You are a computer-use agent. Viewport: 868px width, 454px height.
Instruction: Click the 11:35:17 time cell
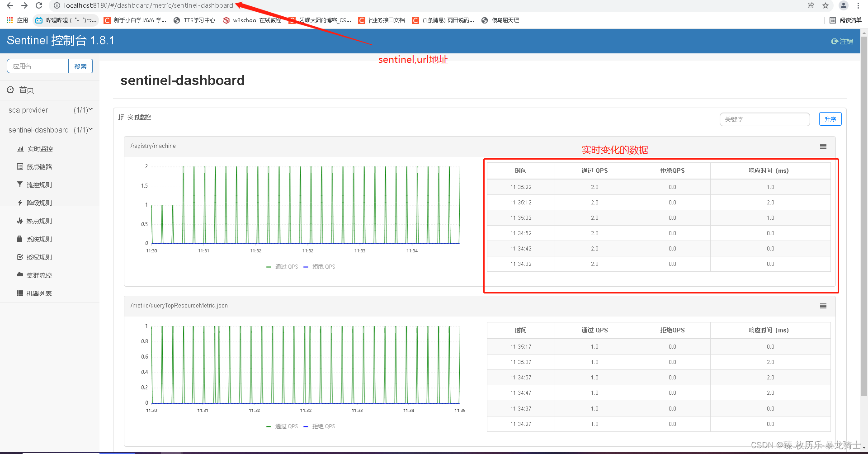click(x=521, y=347)
